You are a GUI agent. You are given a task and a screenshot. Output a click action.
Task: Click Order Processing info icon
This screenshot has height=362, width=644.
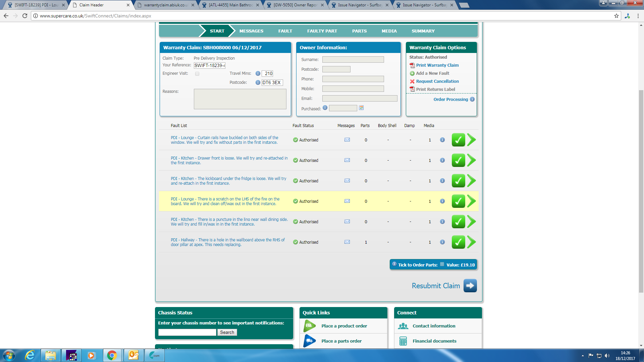[472, 99]
